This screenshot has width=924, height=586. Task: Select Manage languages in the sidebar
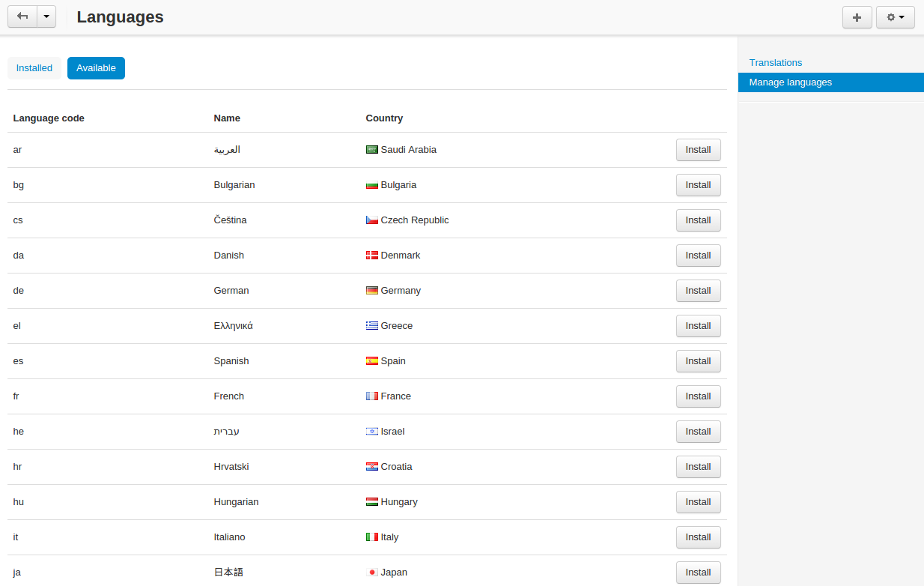(x=831, y=82)
